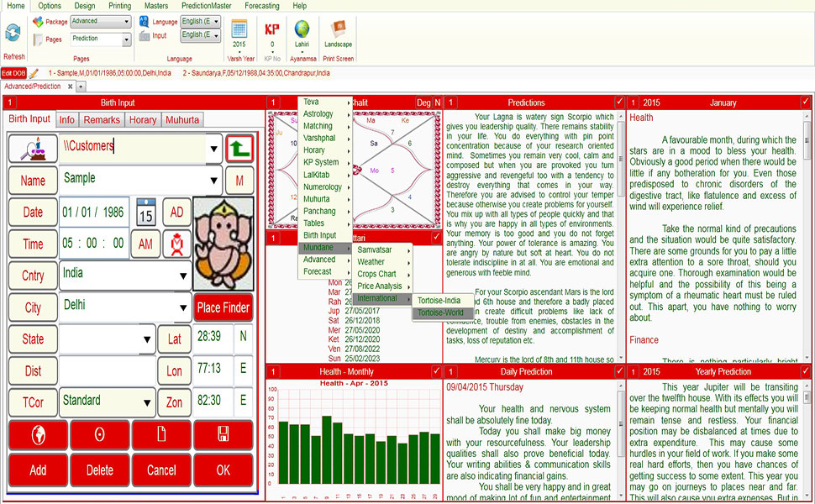Screen dimensions: 815x504
Task: Close the Advanced/Prediction document tab
Action: 71,87
